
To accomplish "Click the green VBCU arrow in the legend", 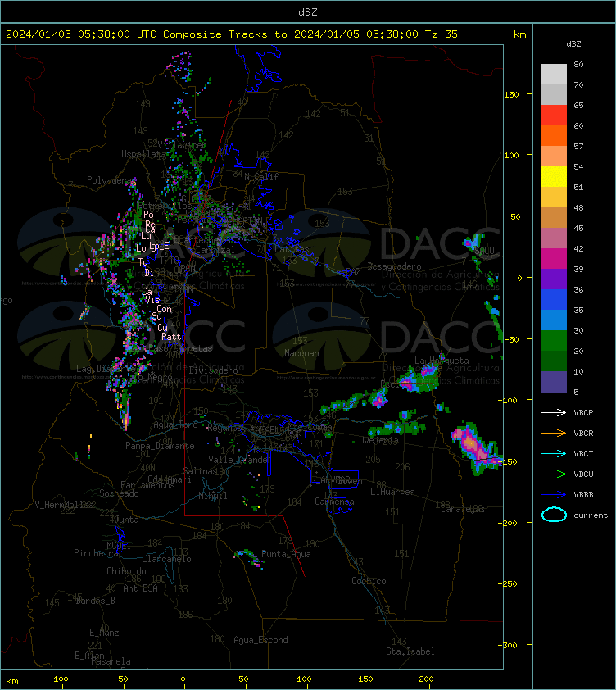I will coord(554,474).
